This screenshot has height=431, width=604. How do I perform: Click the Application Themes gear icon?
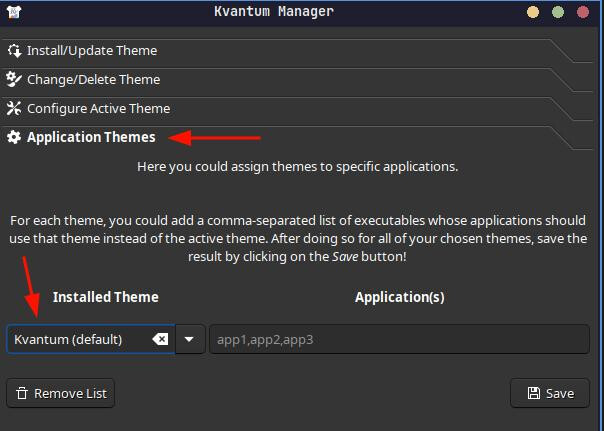coord(14,138)
